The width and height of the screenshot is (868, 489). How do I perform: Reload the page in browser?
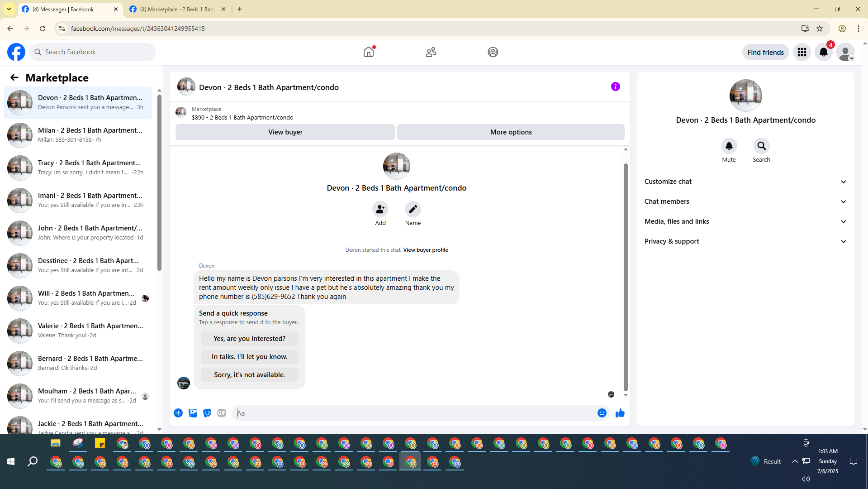coord(43,29)
